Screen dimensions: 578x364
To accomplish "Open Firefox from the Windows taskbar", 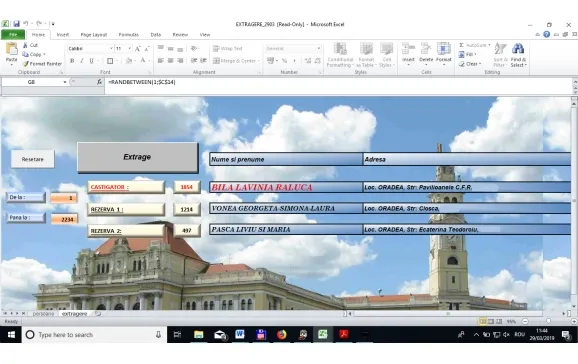I will 282,334.
